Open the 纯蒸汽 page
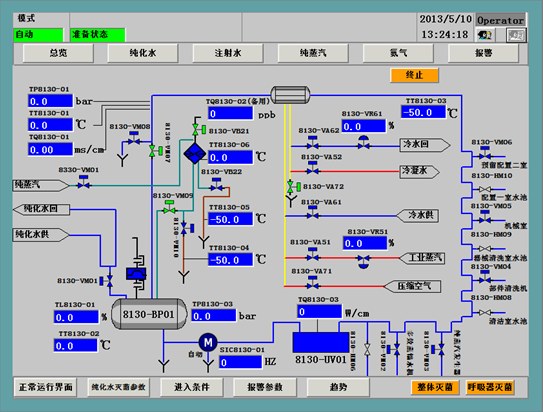This screenshot has width=543, height=412. 313,53
